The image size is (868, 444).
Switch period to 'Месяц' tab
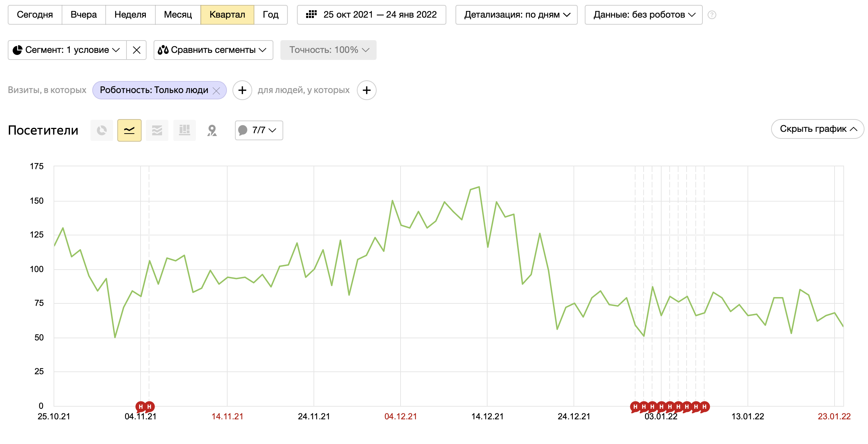tap(178, 15)
